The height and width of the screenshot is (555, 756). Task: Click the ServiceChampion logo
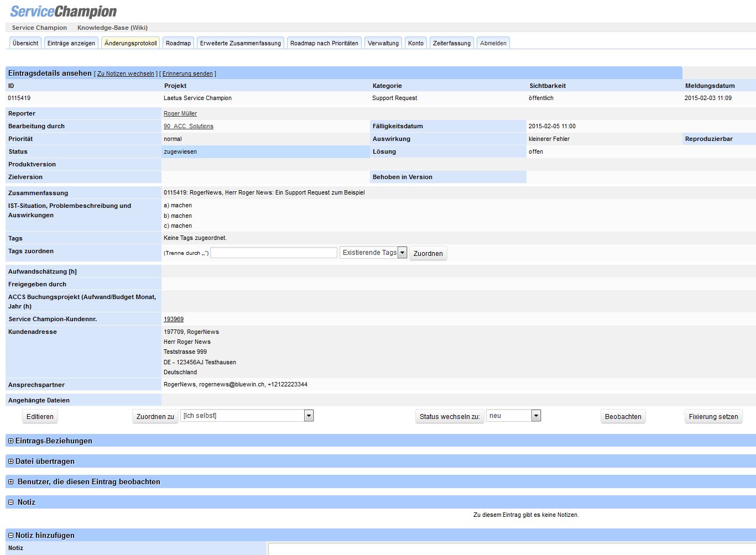tap(64, 11)
